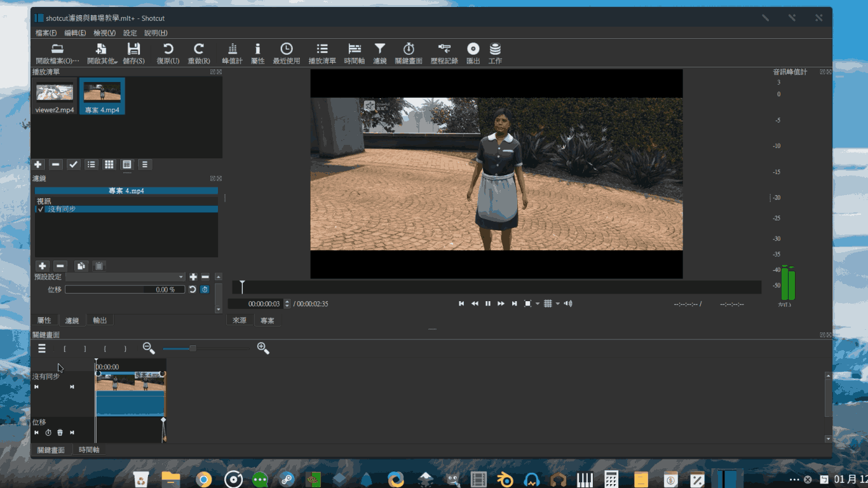The height and width of the screenshot is (488, 868).
Task: Switch to the 專案 player tab
Action: (x=268, y=320)
